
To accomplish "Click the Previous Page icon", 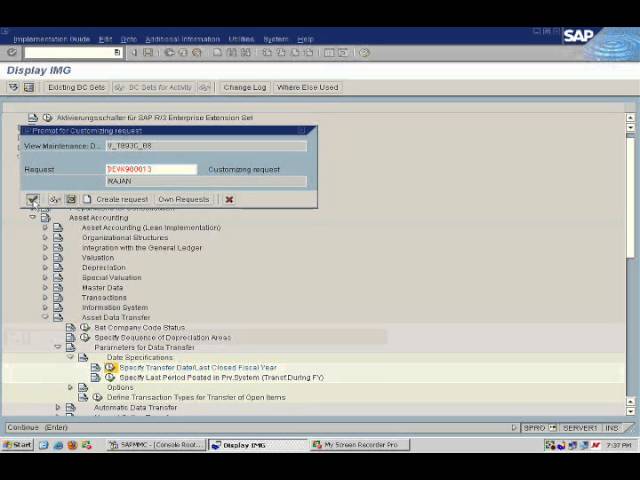I will tap(281, 52).
